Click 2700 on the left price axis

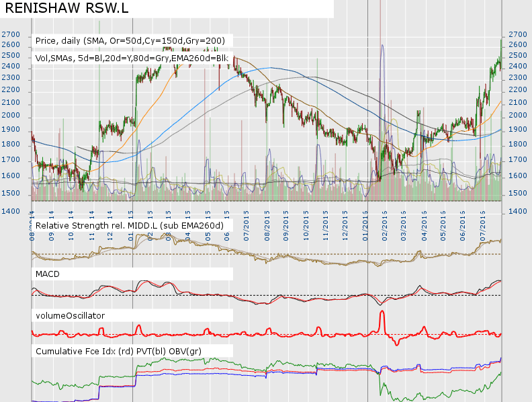coord(11,35)
